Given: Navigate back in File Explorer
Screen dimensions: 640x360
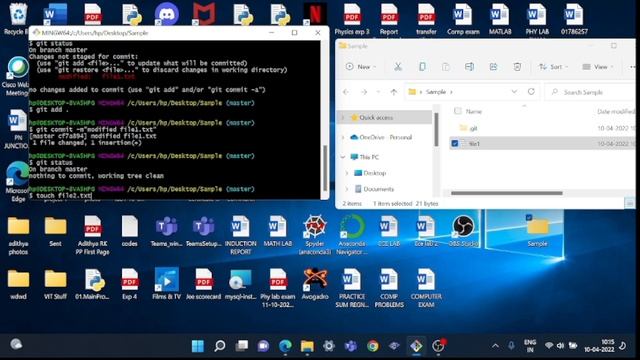Looking at the screenshot, I should tap(346, 92).
